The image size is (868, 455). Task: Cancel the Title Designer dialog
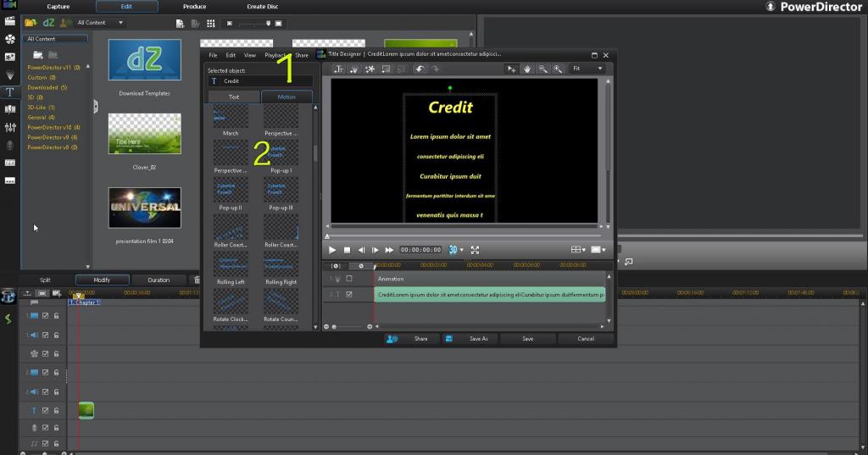[586, 339]
